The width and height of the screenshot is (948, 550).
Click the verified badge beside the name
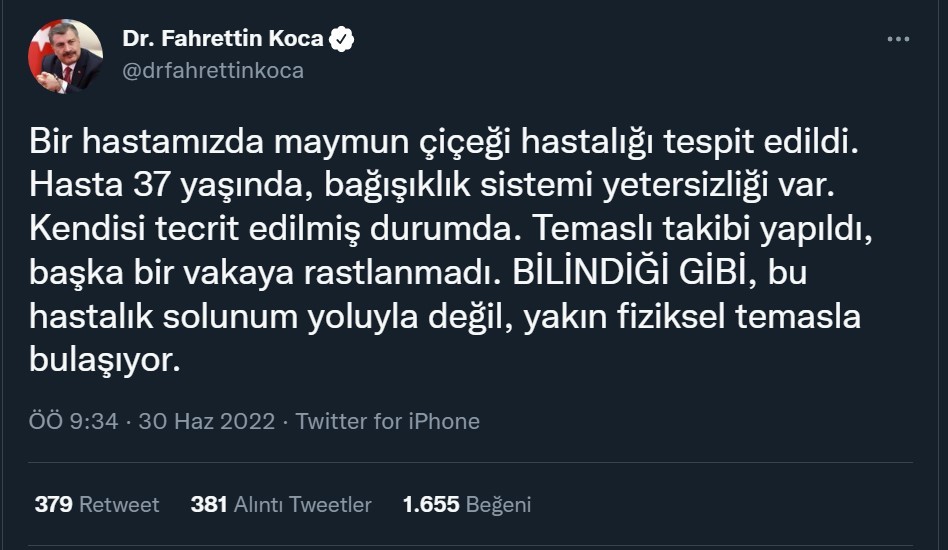(343, 40)
